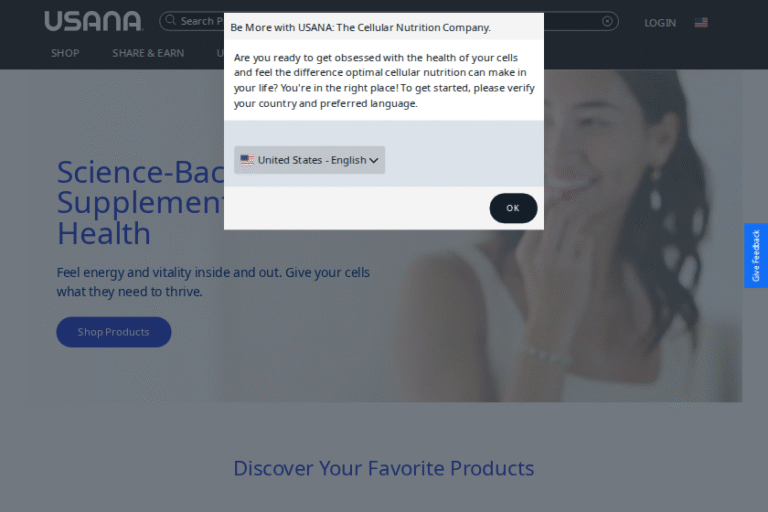Clear the search field with the circled X
The width and height of the screenshot is (768, 512).
607,21
